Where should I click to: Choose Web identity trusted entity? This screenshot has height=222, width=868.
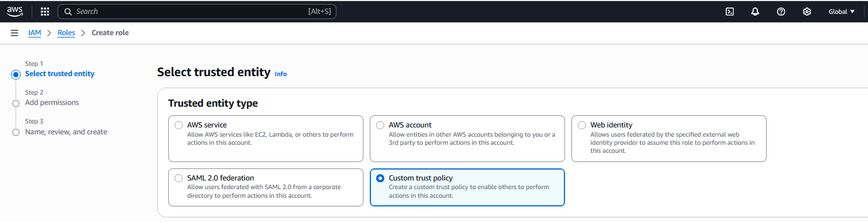[x=582, y=125]
